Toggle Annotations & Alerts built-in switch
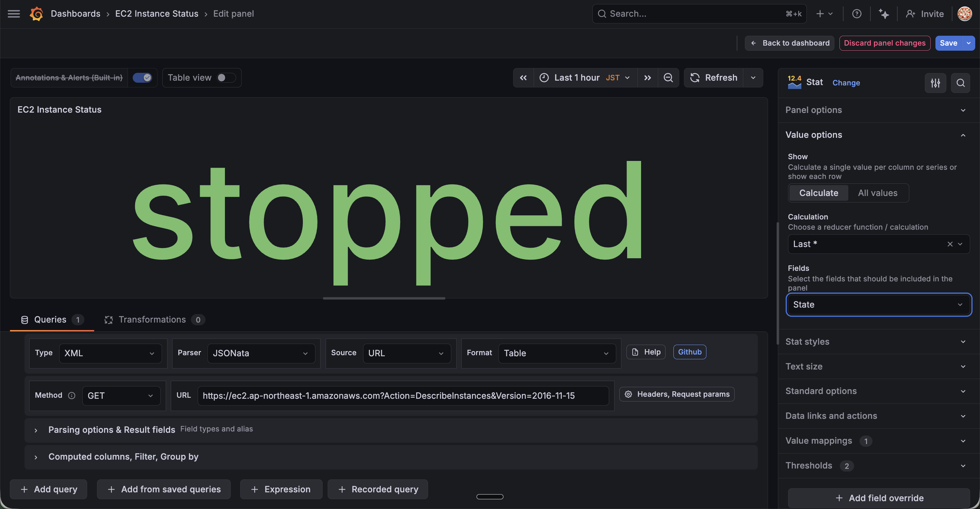The image size is (980, 509). point(142,78)
